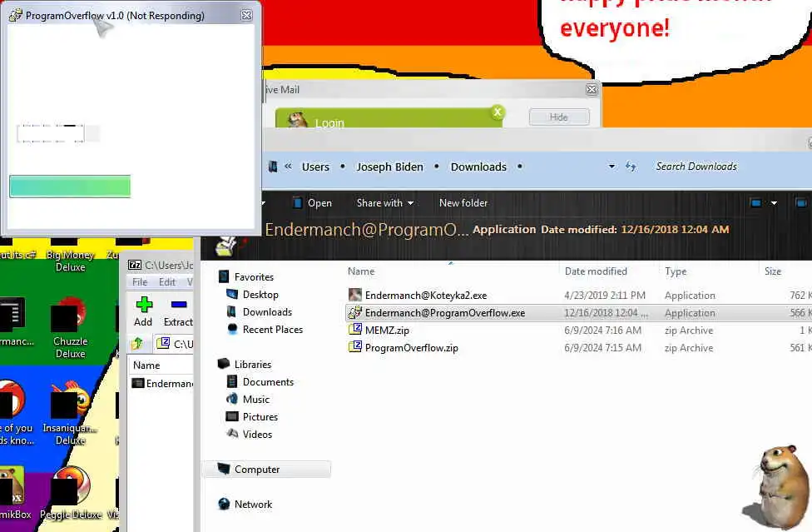The height and width of the screenshot is (532, 812).
Task: Click Computer icon in navigation pane
Action: [x=224, y=469]
